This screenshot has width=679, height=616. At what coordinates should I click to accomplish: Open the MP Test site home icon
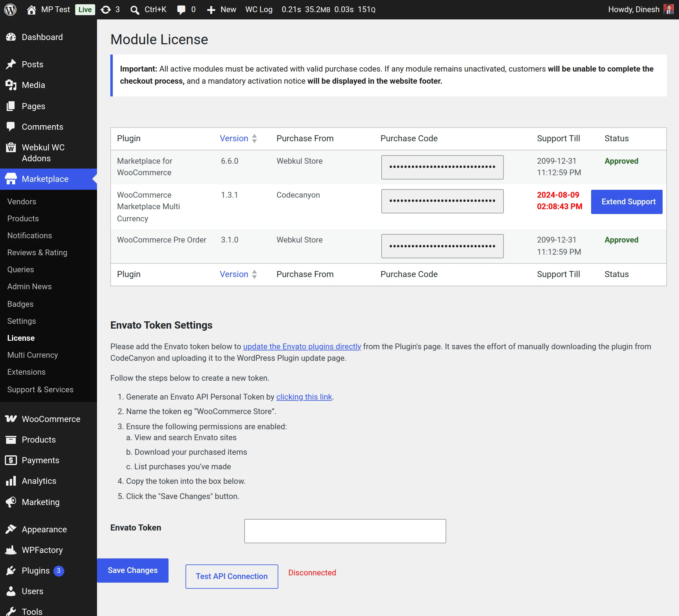(31, 9)
